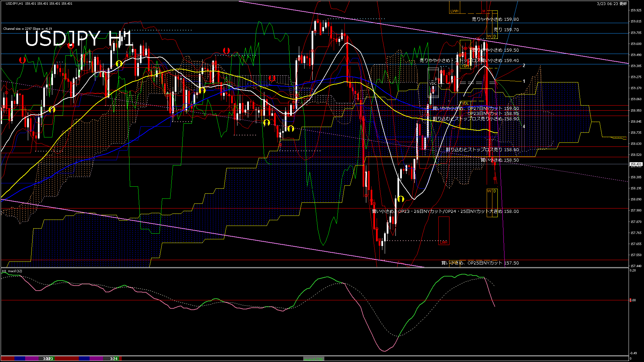Click the 3/24 date marker
Image resolution: width=644 pixels, height=362 pixels.
pos(114,359)
